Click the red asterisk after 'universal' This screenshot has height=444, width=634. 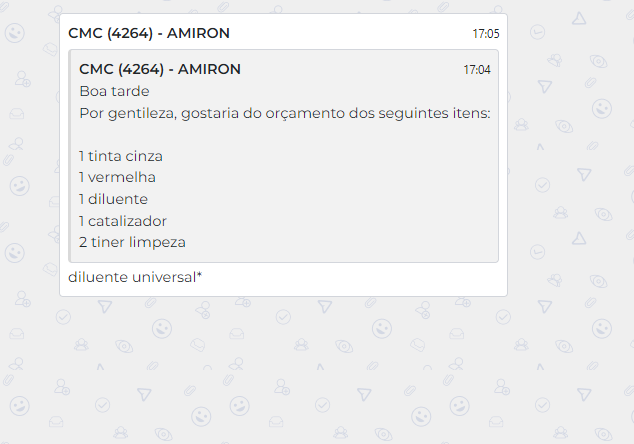point(199,276)
